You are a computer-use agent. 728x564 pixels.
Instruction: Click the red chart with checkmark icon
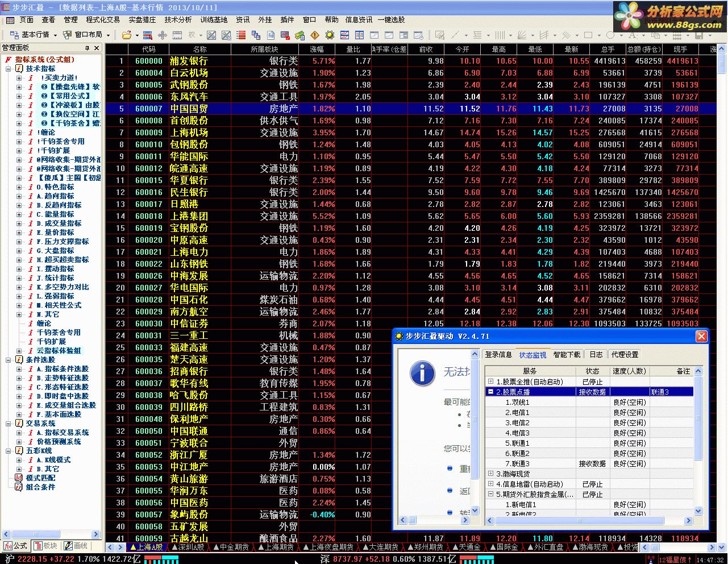click(285, 35)
